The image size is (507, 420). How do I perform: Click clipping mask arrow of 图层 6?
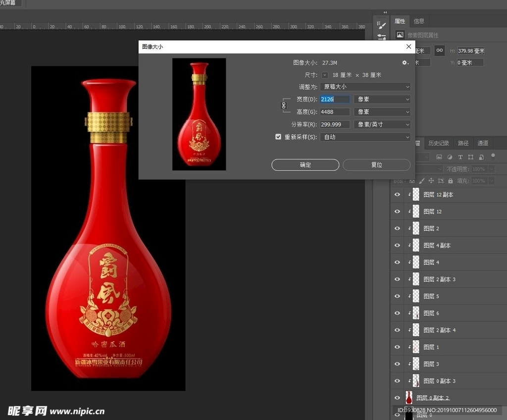(x=409, y=313)
